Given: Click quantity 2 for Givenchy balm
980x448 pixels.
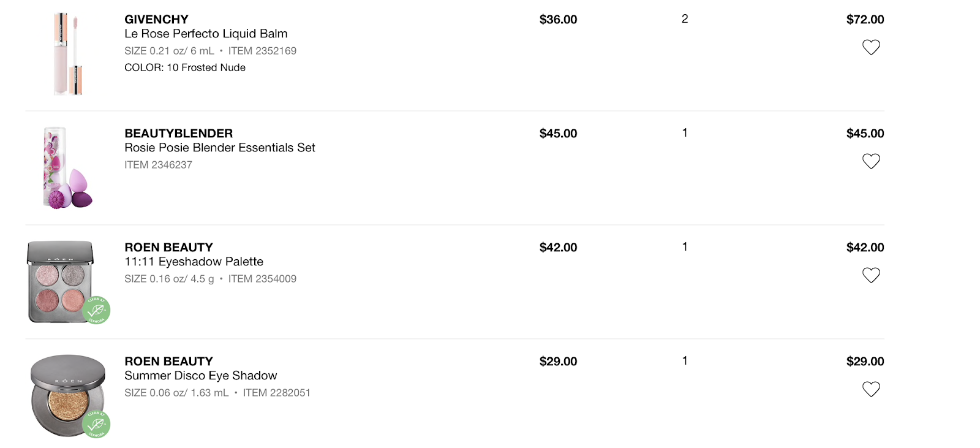Looking at the screenshot, I should point(685,19).
